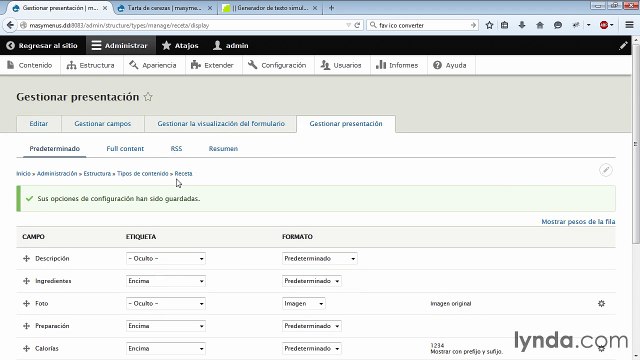Open Foto format Imagen dropdown
This screenshot has width=640, height=360.
tap(304, 304)
